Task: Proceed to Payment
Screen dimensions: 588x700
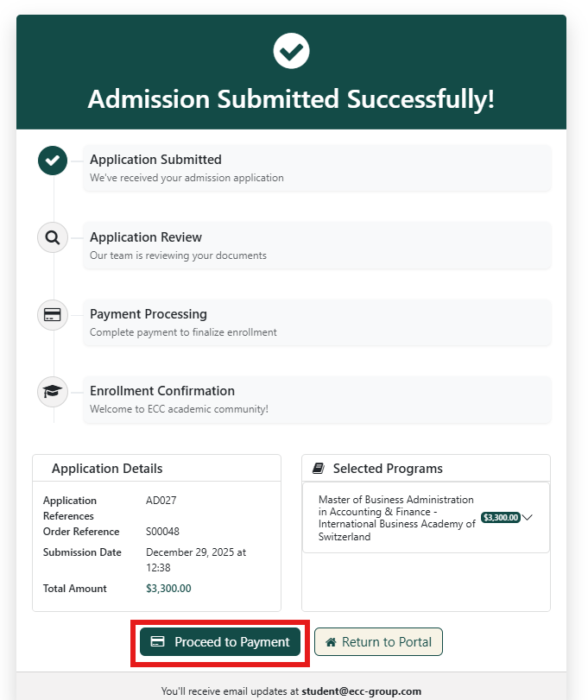Action: (220, 642)
